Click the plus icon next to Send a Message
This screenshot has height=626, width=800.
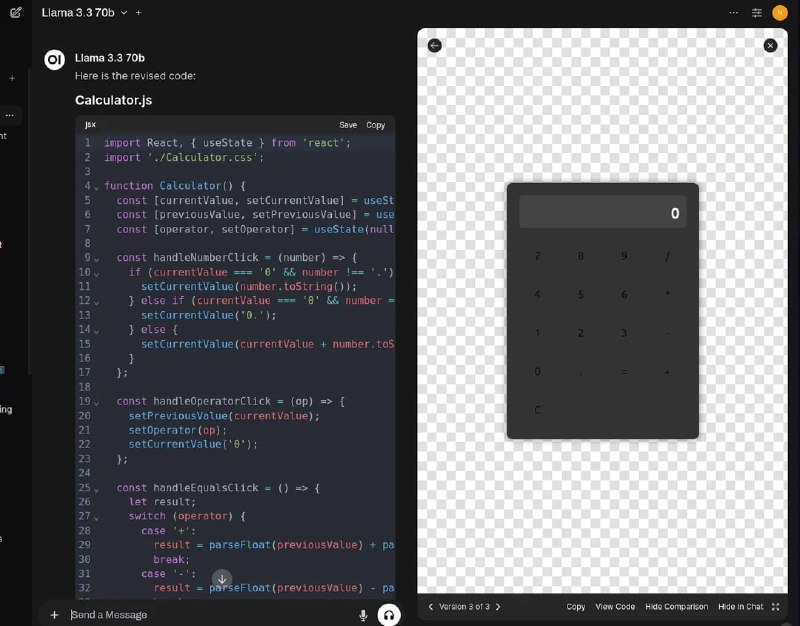54,614
